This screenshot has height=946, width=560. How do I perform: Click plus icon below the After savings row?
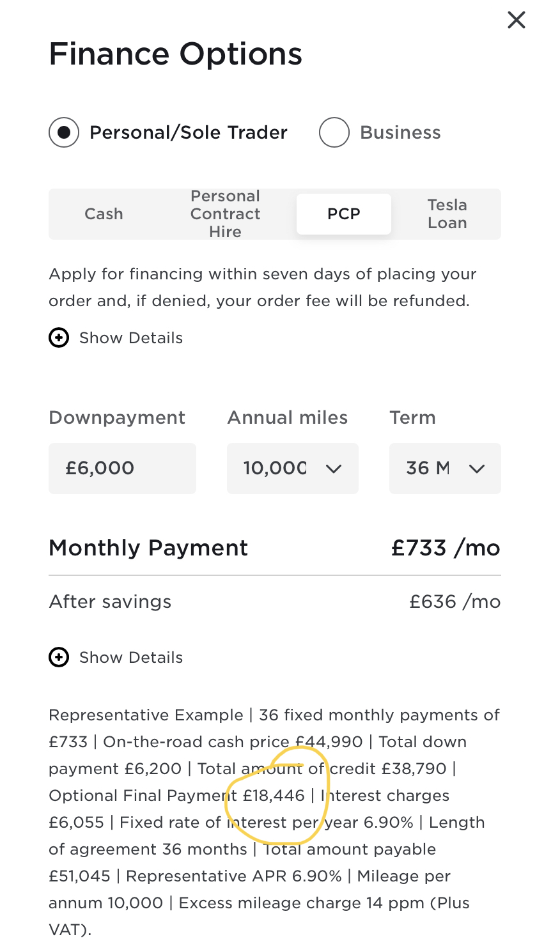pos(59,657)
